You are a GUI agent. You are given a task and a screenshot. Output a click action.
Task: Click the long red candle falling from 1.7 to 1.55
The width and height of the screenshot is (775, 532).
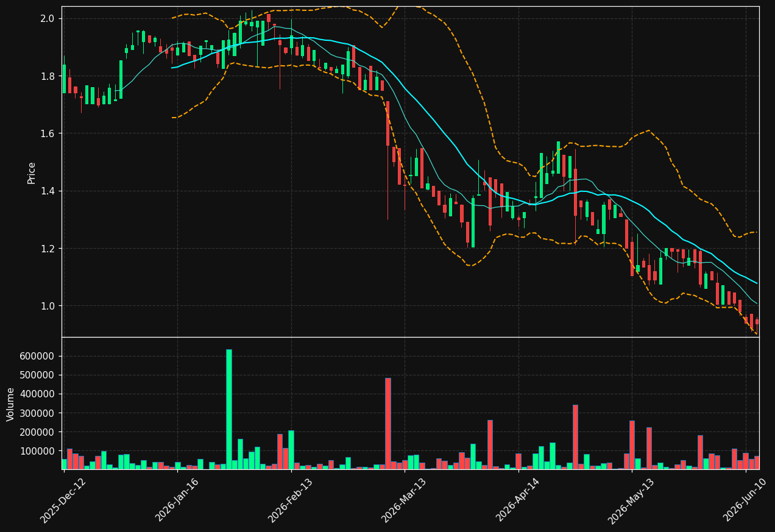[x=387, y=123]
